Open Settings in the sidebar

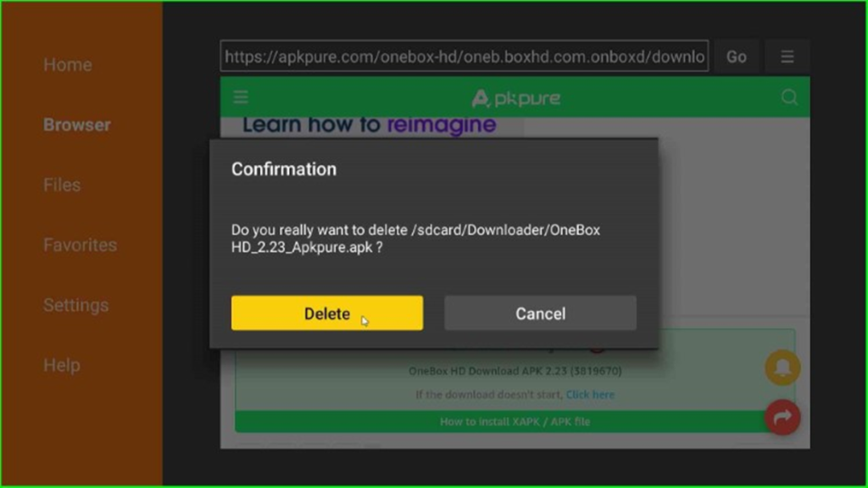tap(75, 305)
